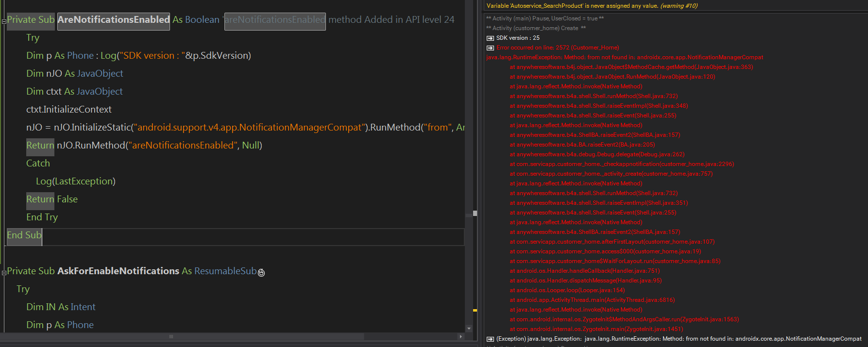Click the afterFirstLayout stack trace line
The height and width of the screenshot is (347, 868).
click(612, 242)
